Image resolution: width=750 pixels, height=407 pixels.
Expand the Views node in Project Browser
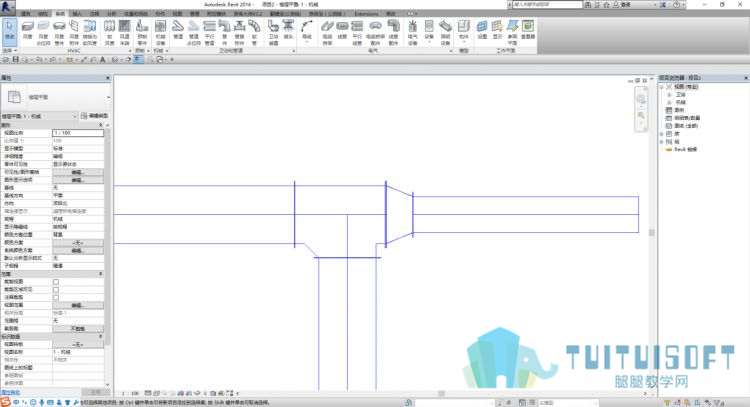[662, 87]
